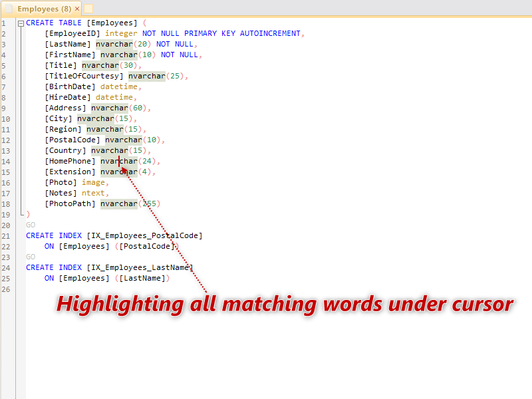This screenshot has height=399, width=532.
Task: Click the image type on Photo line
Action: pos(93,182)
